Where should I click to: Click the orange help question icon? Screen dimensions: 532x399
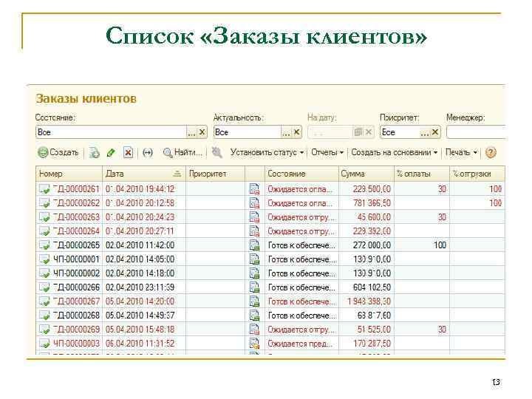(491, 153)
